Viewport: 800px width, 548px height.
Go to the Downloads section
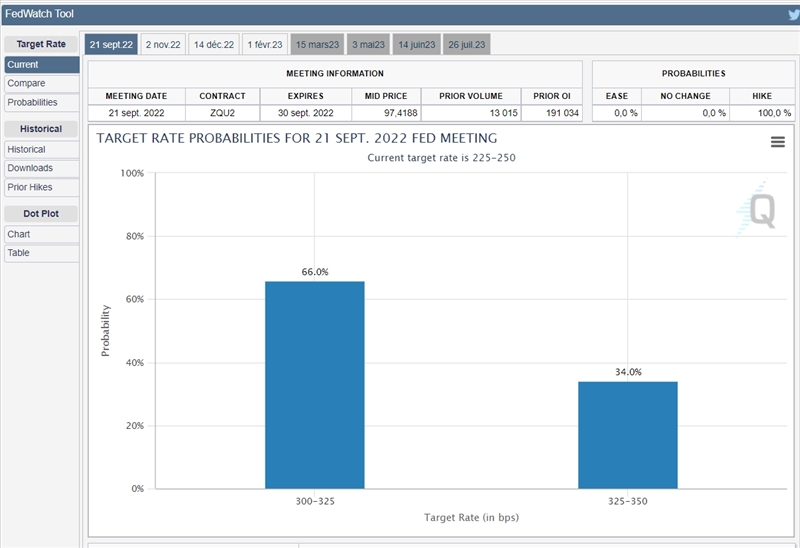click(x=40, y=168)
